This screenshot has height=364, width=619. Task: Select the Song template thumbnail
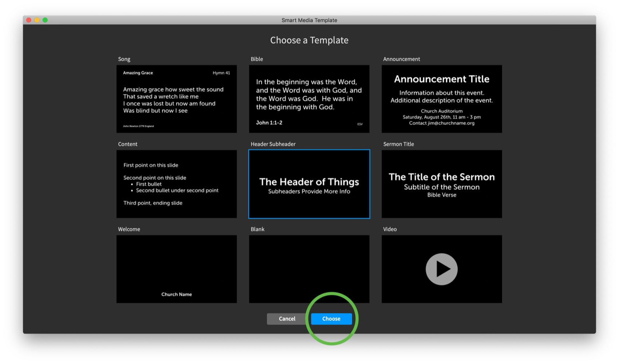177,99
